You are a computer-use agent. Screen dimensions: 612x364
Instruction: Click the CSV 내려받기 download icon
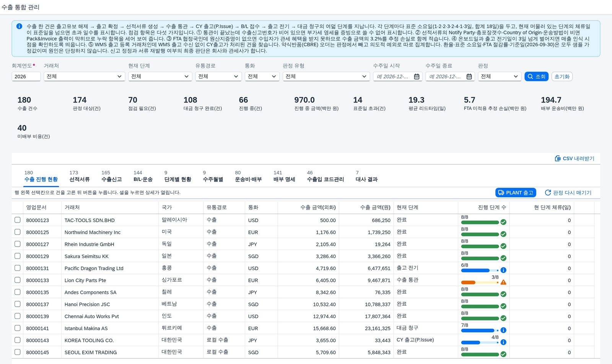pos(558,158)
